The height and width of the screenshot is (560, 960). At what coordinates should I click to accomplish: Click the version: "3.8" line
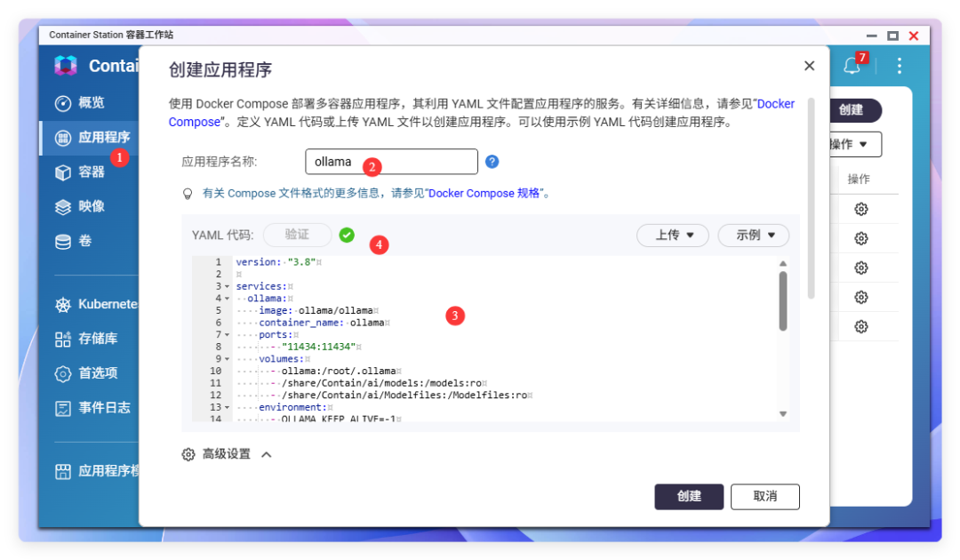coord(276,262)
